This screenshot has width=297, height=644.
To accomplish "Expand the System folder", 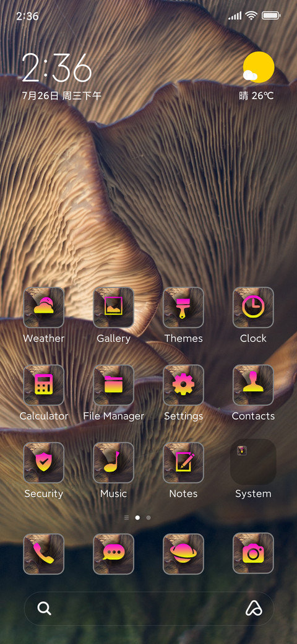I will click(253, 462).
